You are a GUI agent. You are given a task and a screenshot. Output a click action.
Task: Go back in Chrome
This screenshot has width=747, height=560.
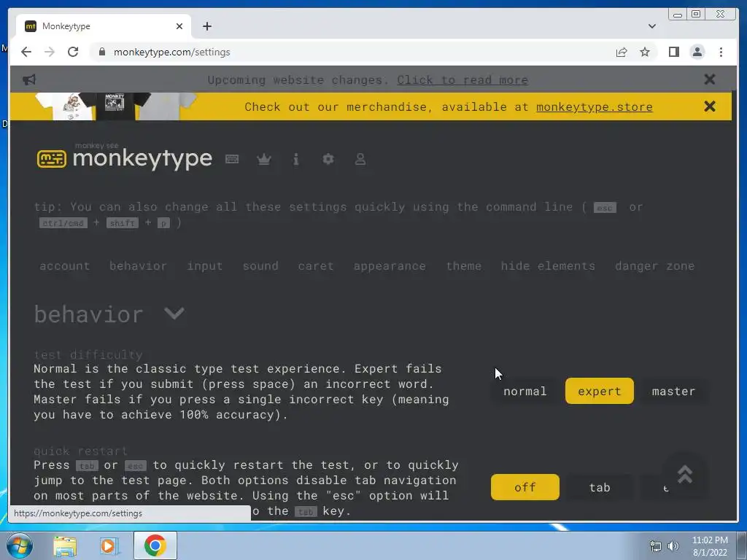click(26, 52)
